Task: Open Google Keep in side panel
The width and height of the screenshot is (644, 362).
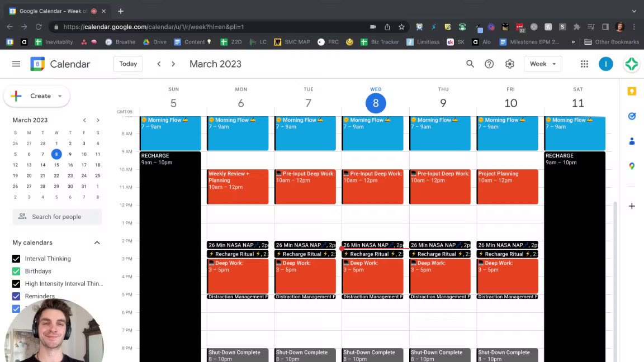Action: tap(632, 91)
